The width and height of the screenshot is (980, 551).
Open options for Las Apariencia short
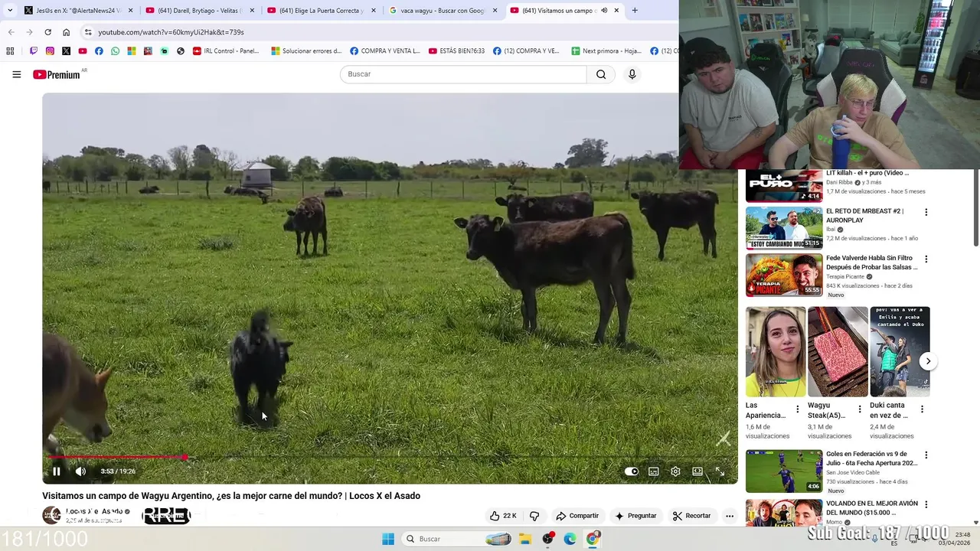click(x=798, y=409)
